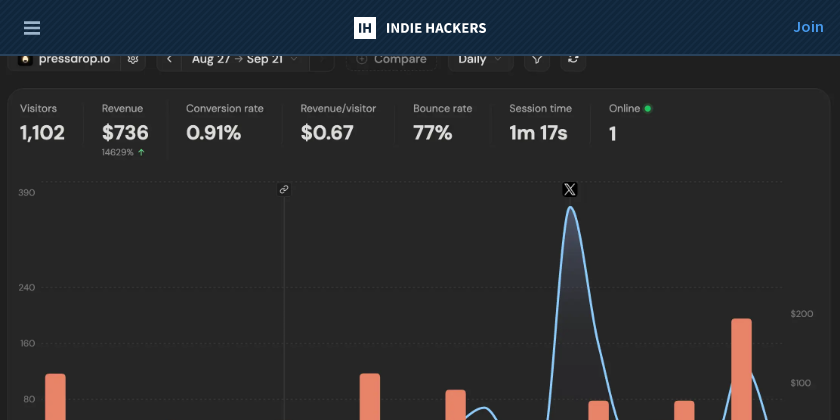Go to previous date range arrow
Screen dimensions: 840x420
[169, 59]
